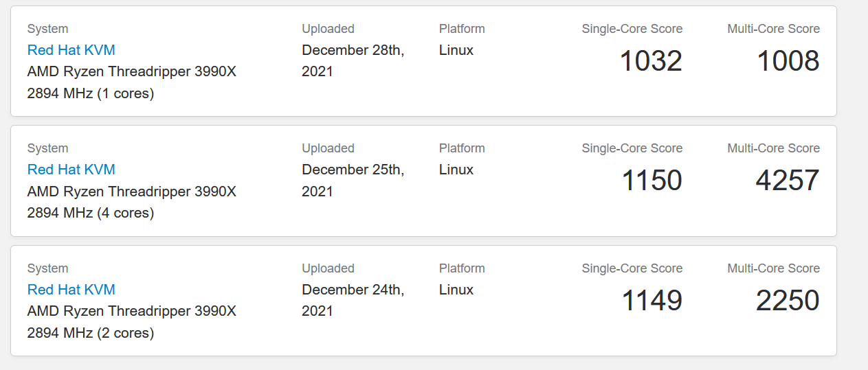
Task: Click the single-core score 1150
Action: click(652, 181)
